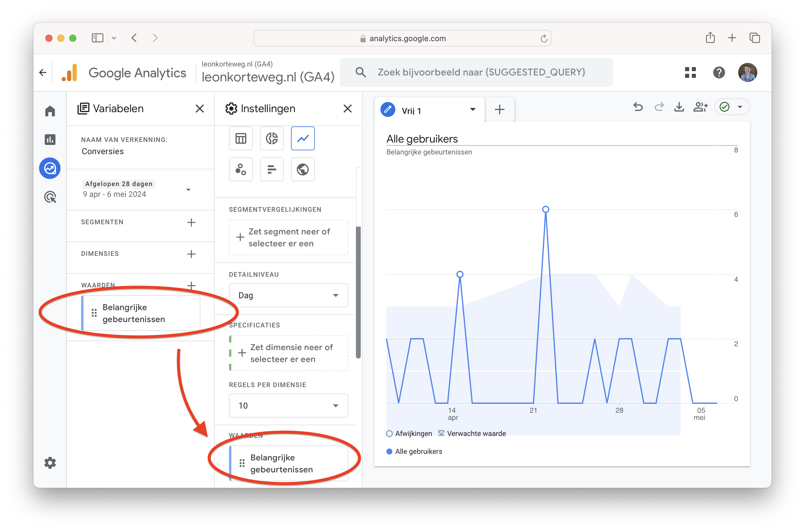
Task: Open Safari sidebar options chevron
Action: (114, 38)
